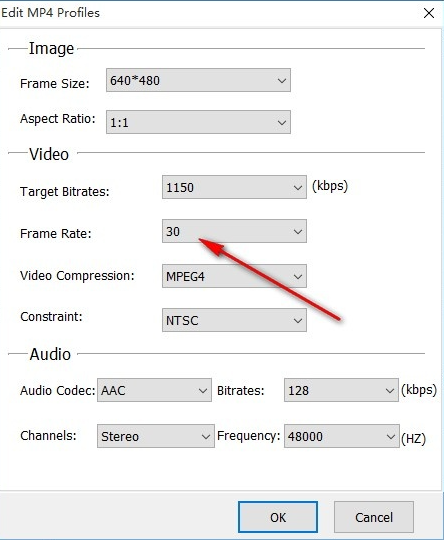Open the Video Compression MPEG4 dropdown
444x540 pixels.
(x=234, y=276)
